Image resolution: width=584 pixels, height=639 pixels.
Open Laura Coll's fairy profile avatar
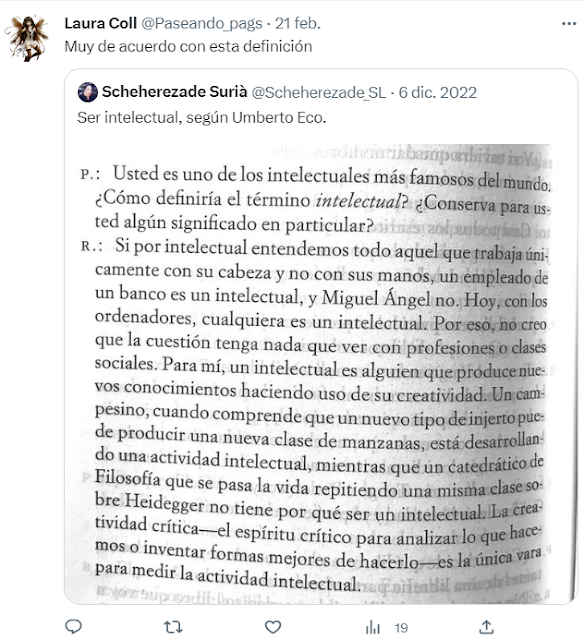click(26, 38)
